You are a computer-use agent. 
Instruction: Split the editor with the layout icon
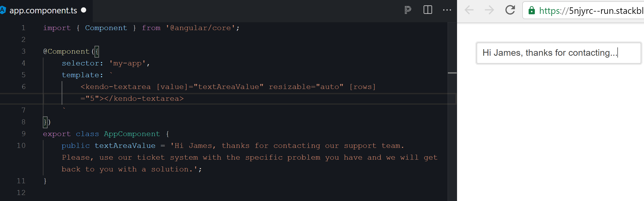(428, 10)
